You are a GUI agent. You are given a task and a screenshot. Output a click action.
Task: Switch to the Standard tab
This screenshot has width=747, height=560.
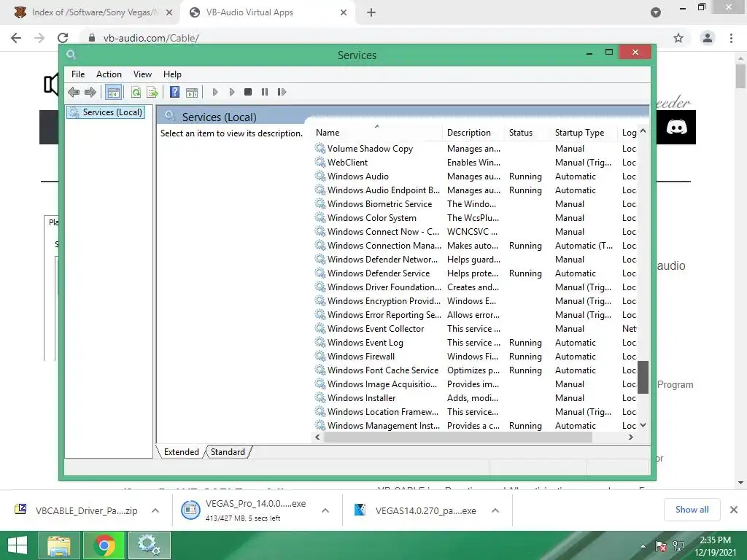(x=228, y=452)
